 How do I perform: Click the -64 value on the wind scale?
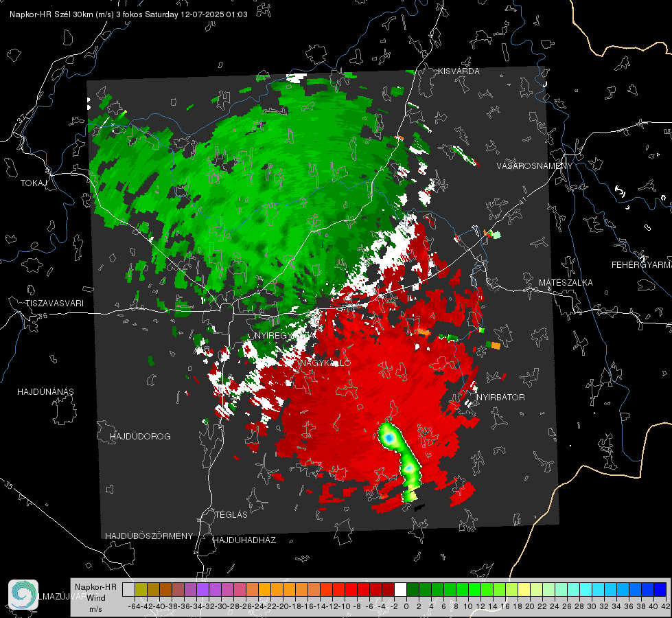tap(134, 606)
